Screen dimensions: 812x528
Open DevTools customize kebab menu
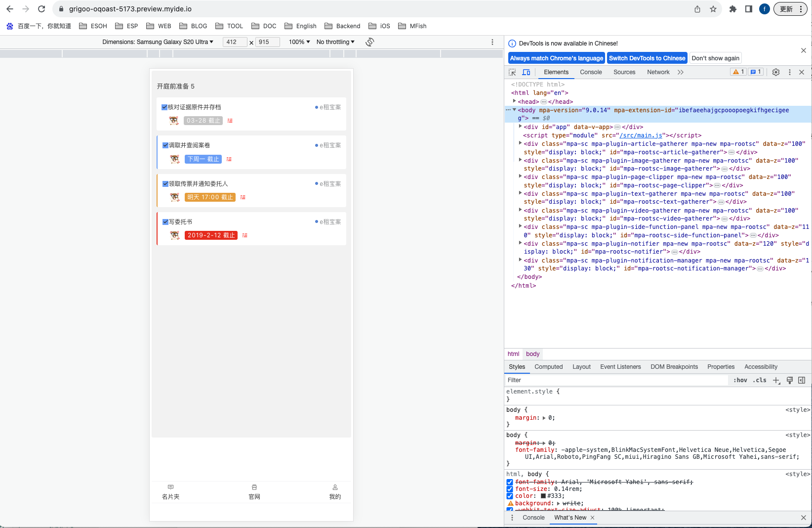pyautogui.click(x=790, y=72)
